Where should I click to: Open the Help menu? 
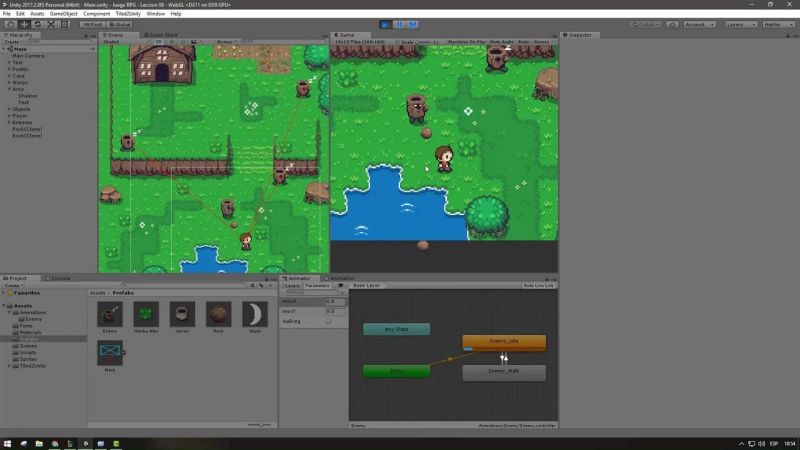(176, 14)
